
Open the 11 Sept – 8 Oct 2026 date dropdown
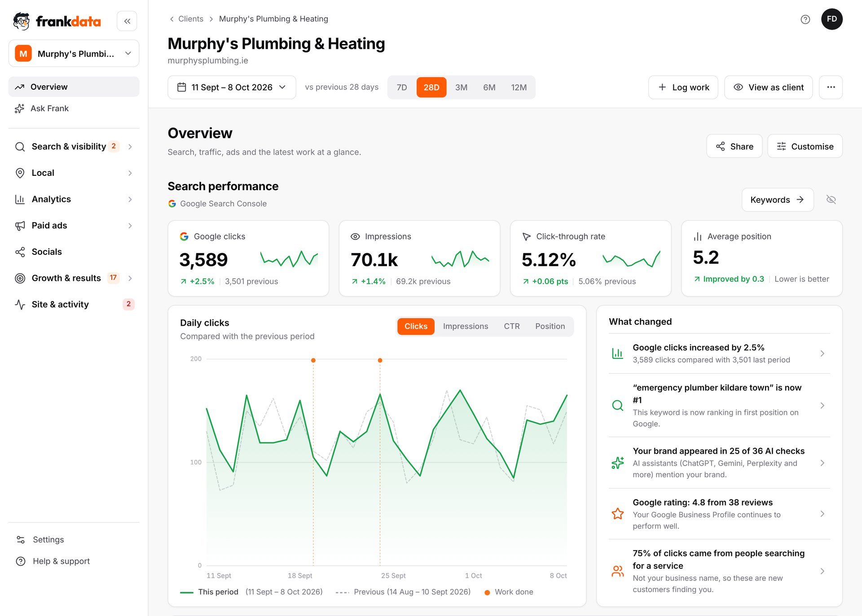232,87
